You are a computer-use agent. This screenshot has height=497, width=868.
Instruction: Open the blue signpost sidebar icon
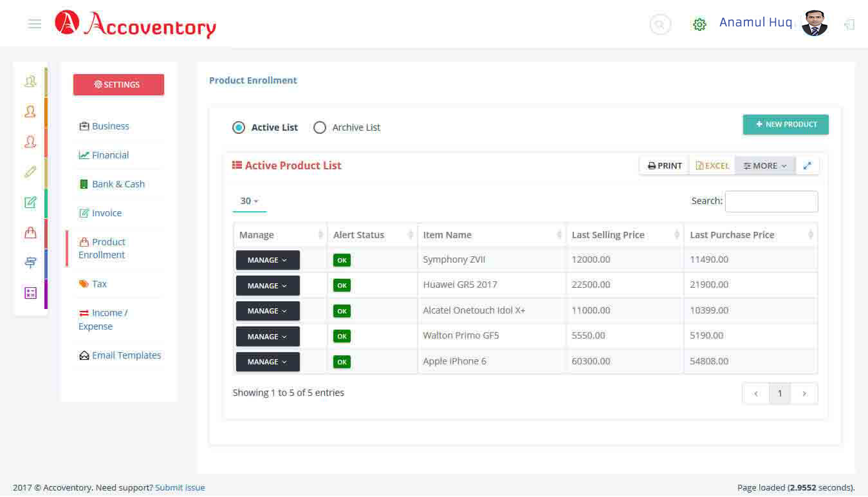point(30,263)
